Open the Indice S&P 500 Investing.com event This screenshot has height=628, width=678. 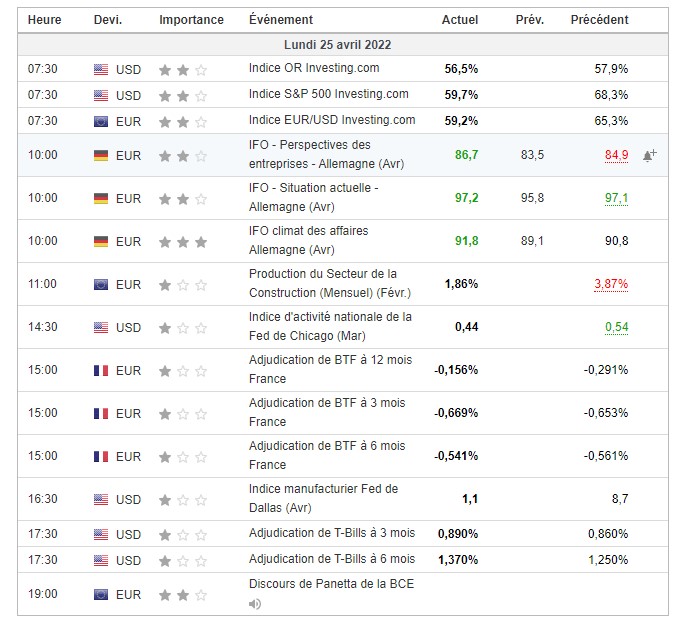pos(328,94)
